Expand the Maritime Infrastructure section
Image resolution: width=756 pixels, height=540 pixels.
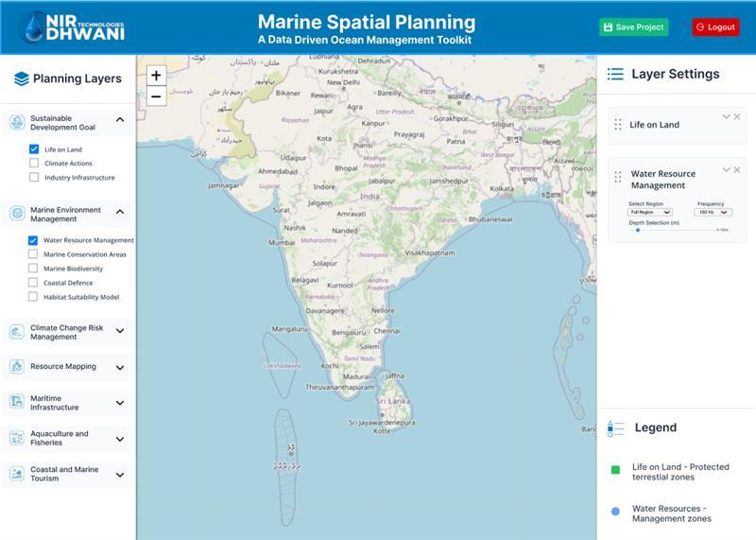(x=120, y=403)
